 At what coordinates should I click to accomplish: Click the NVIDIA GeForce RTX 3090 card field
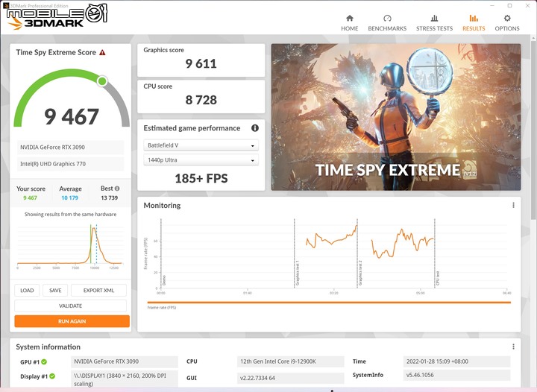click(x=70, y=147)
